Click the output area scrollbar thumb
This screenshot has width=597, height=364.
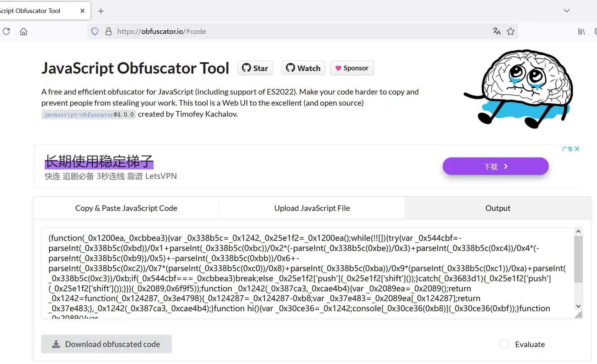click(x=578, y=259)
